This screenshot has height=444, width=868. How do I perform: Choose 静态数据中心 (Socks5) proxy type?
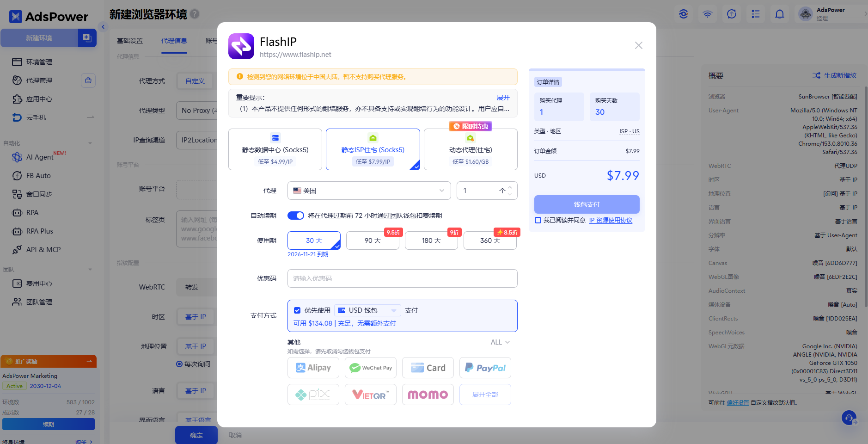pyautogui.click(x=275, y=149)
